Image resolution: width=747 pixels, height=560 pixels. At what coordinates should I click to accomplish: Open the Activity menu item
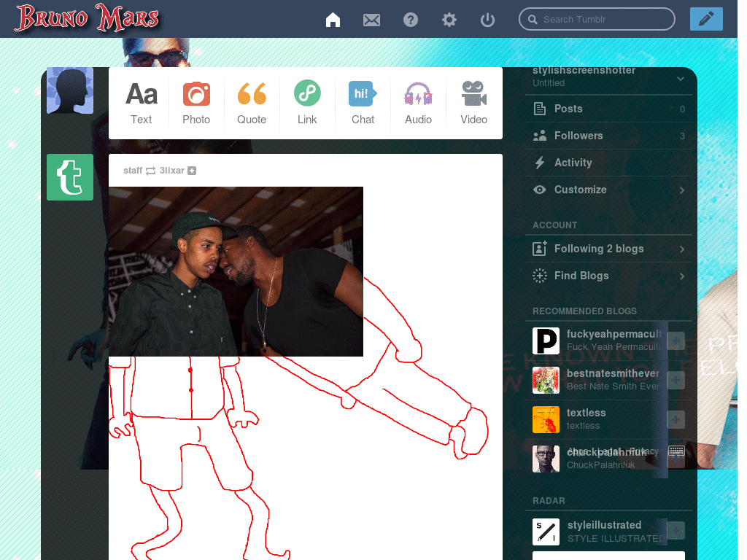point(609,163)
